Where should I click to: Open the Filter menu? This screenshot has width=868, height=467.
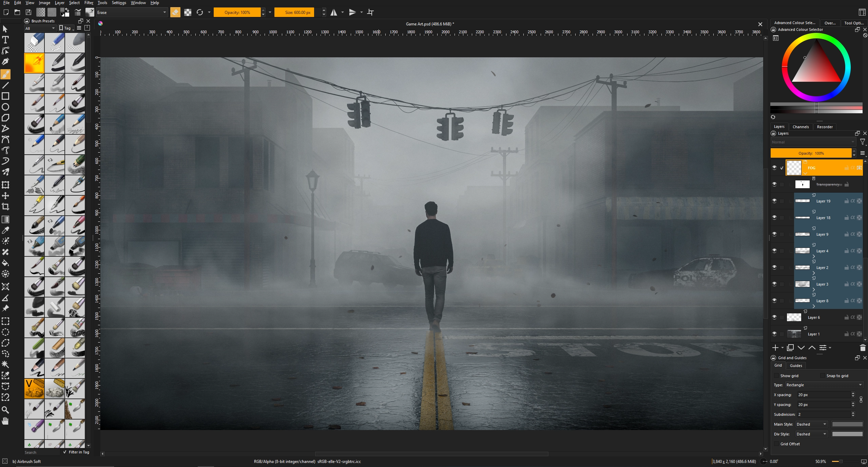(x=89, y=3)
